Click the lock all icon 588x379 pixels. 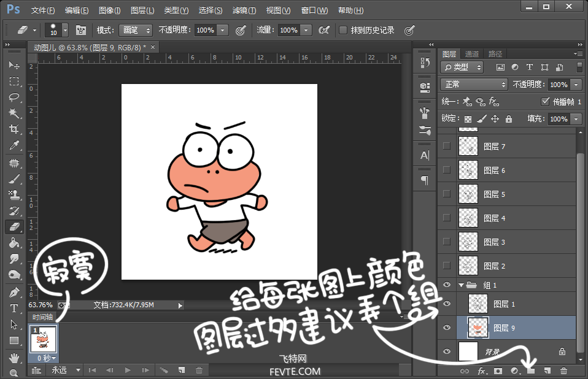[x=508, y=119]
